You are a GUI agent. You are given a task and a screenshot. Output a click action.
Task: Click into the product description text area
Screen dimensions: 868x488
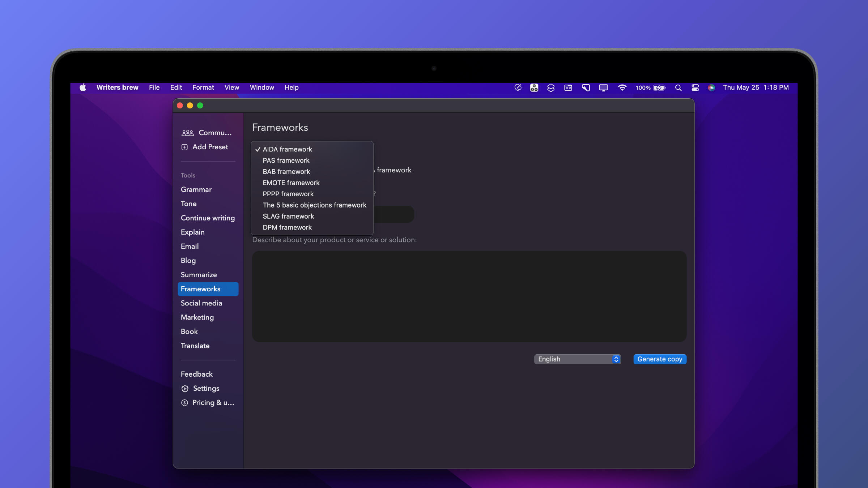click(x=469, y=296)
